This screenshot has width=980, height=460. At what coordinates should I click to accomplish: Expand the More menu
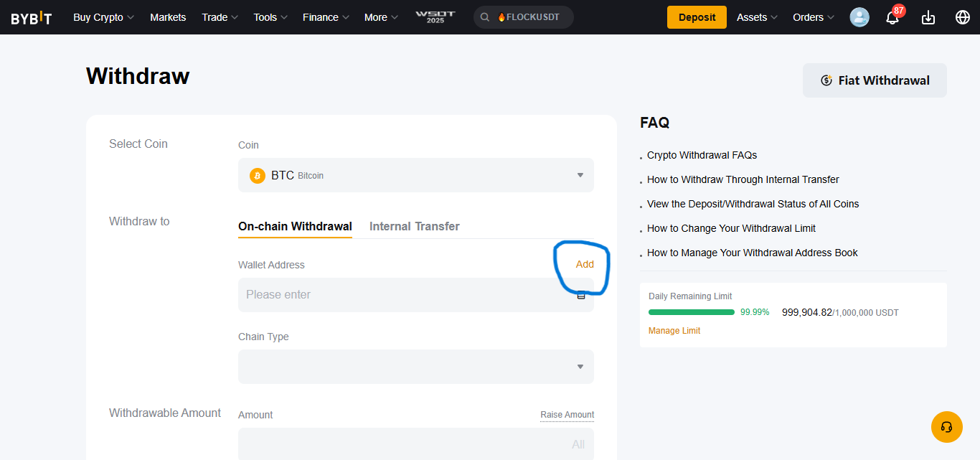pos(381,17)
